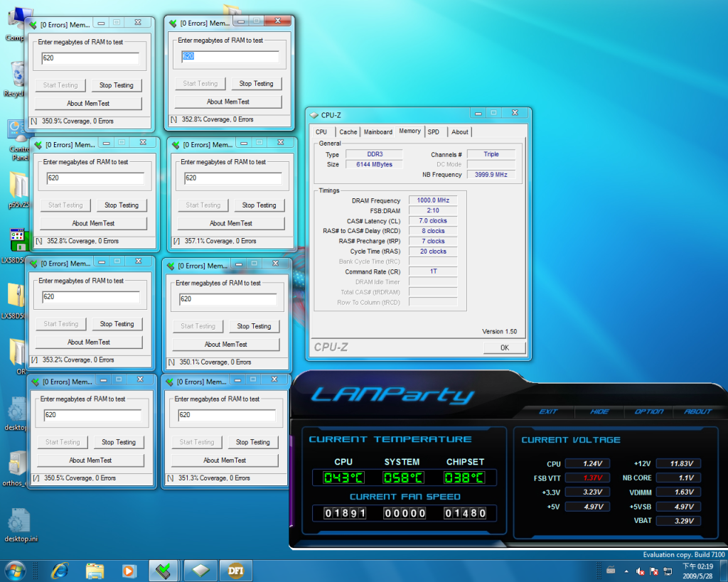
Task: Open the SPD tab in CPU-Z
Action: pyautogui.click(x=434, y=132)
